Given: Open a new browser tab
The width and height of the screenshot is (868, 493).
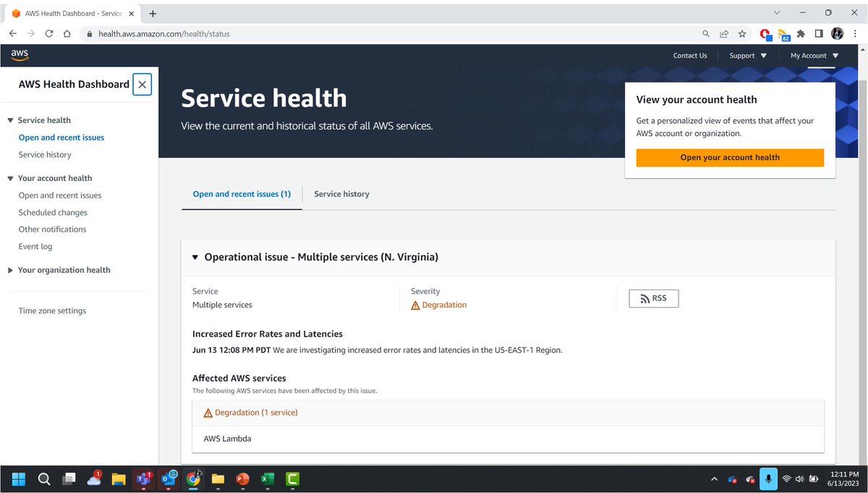Looking at the screenshot, I should (x=153, y=13).
